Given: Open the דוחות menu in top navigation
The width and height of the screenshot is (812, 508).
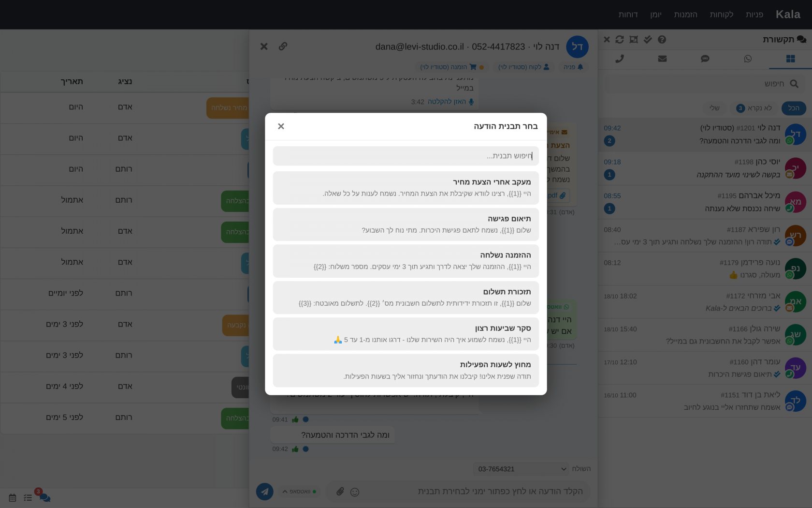Looking at the screenshot, I should [628, 15].
